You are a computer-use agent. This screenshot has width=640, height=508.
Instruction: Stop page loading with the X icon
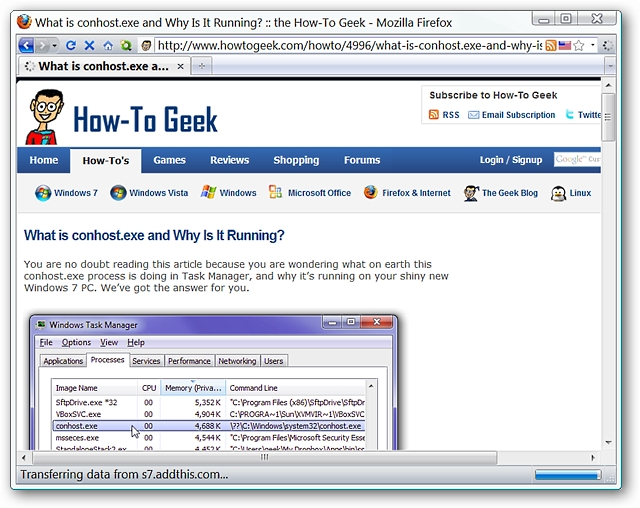(x=89, y=45)
